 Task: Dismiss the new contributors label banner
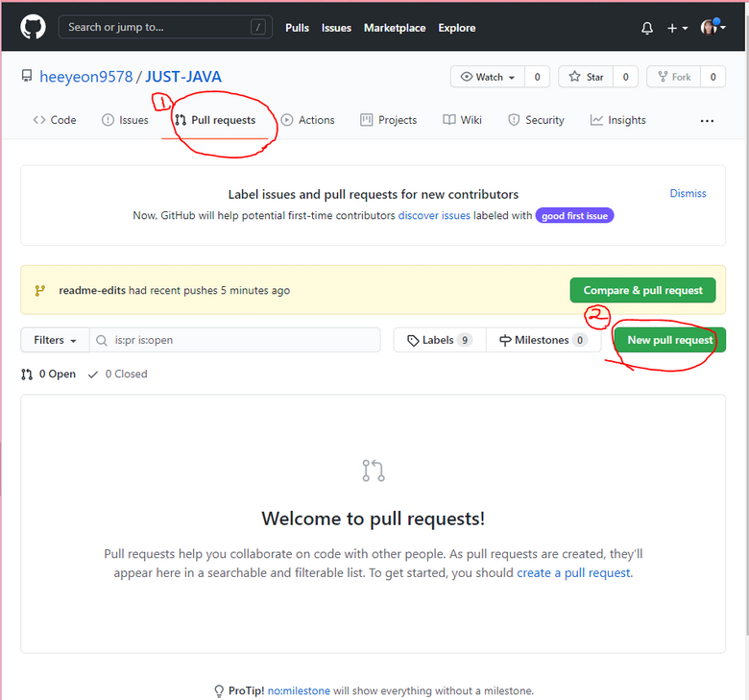[x=688, y=193]
